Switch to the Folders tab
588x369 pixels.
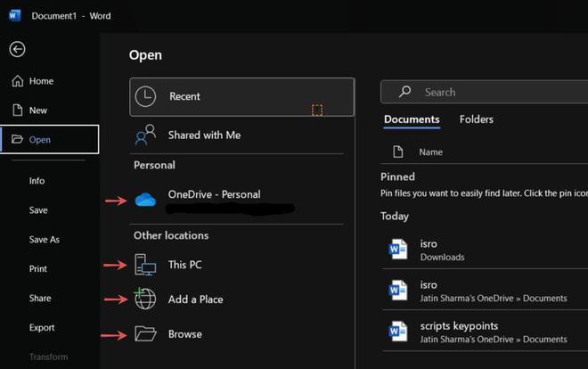(477, 119)
